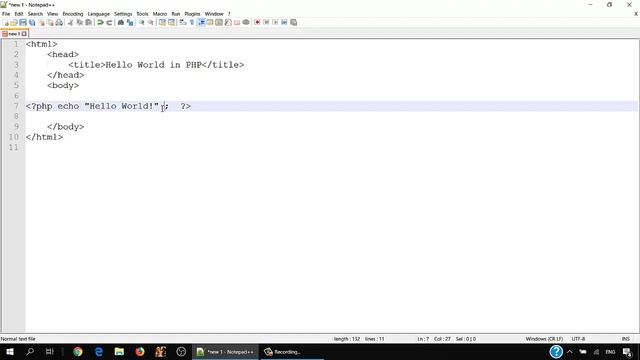Open Firefox from the taskbar

[x=140, y=351]
